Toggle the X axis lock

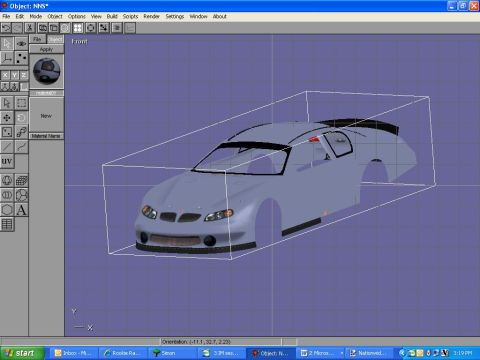5,75
